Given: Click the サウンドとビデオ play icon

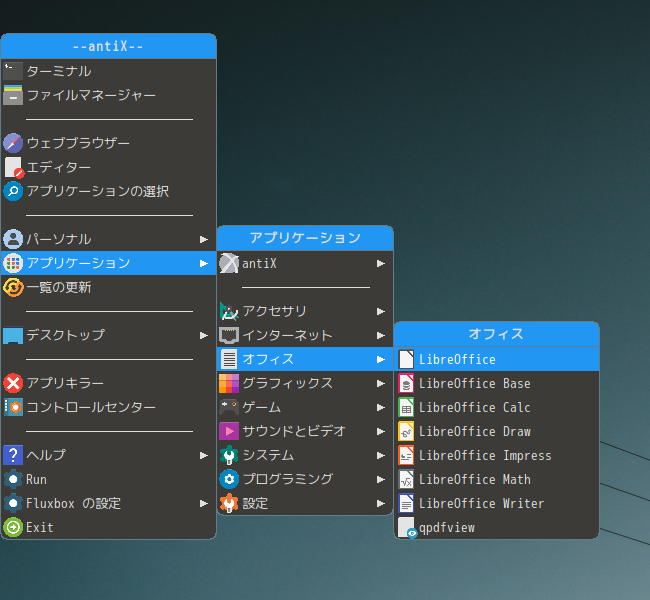Looking at the screenshot, I should coord(229,431).
